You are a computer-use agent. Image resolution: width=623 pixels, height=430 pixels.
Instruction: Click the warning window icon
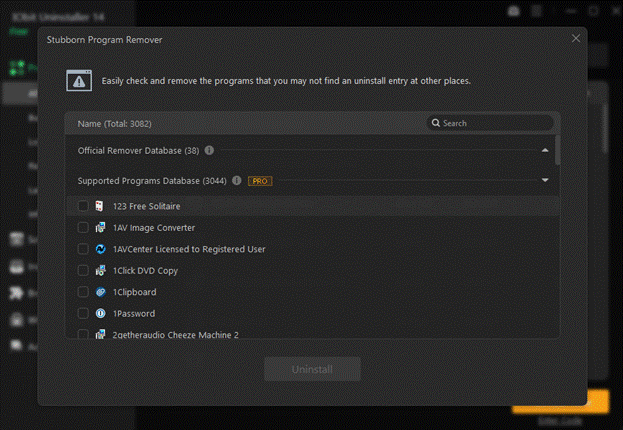[x=79, y=80]
